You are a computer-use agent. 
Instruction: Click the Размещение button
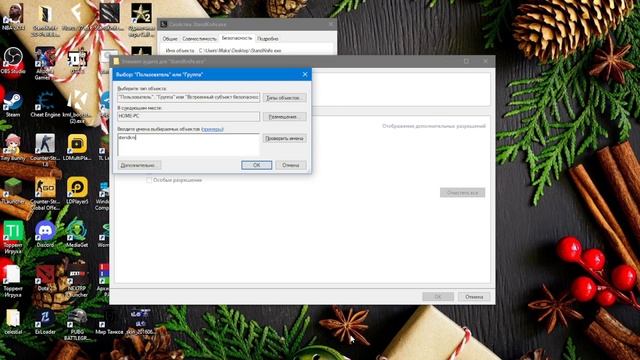point(284,117)
